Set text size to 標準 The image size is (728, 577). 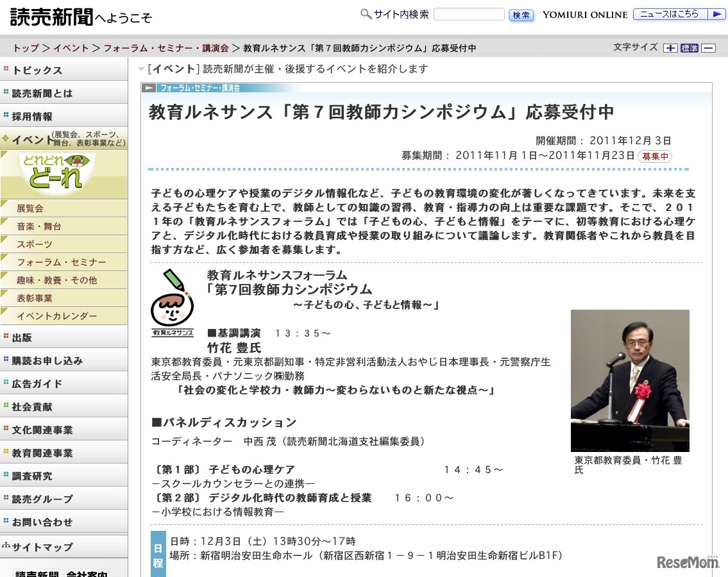[689, 48]
